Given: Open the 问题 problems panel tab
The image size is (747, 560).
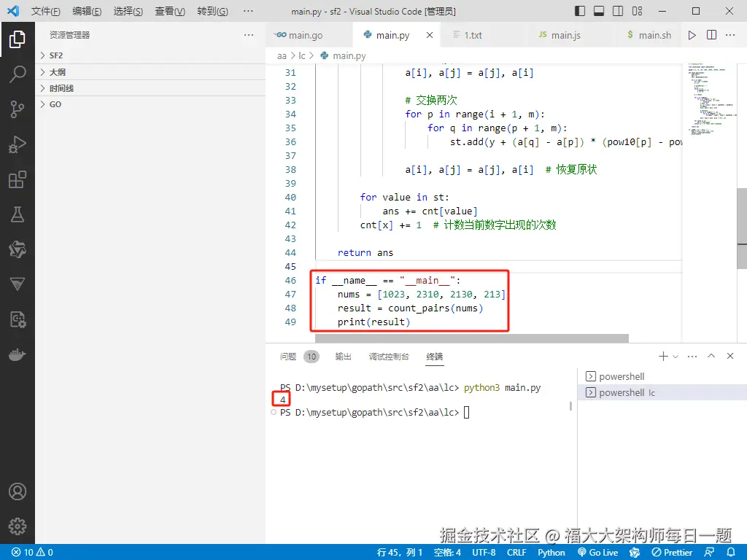Looking at the screenshot, I should [299, 356].
